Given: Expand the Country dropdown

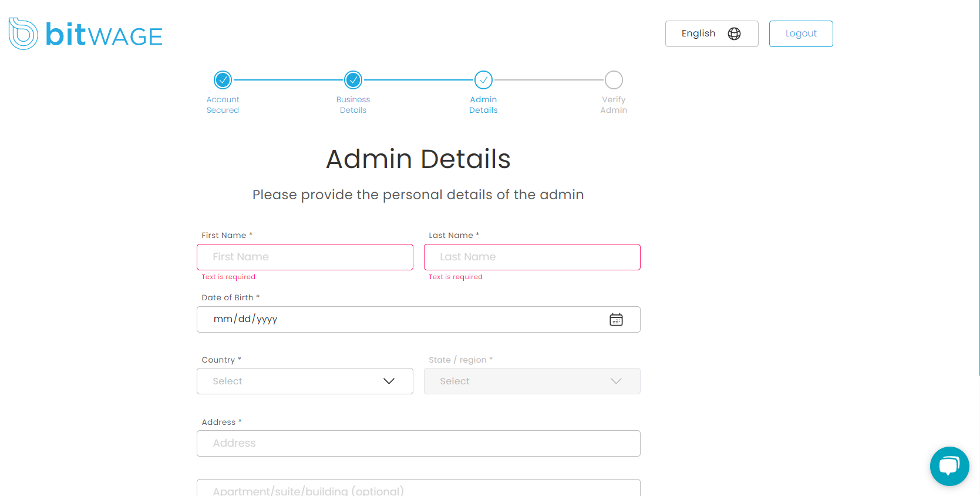Looking at the screenshot, I should point(305,381).
